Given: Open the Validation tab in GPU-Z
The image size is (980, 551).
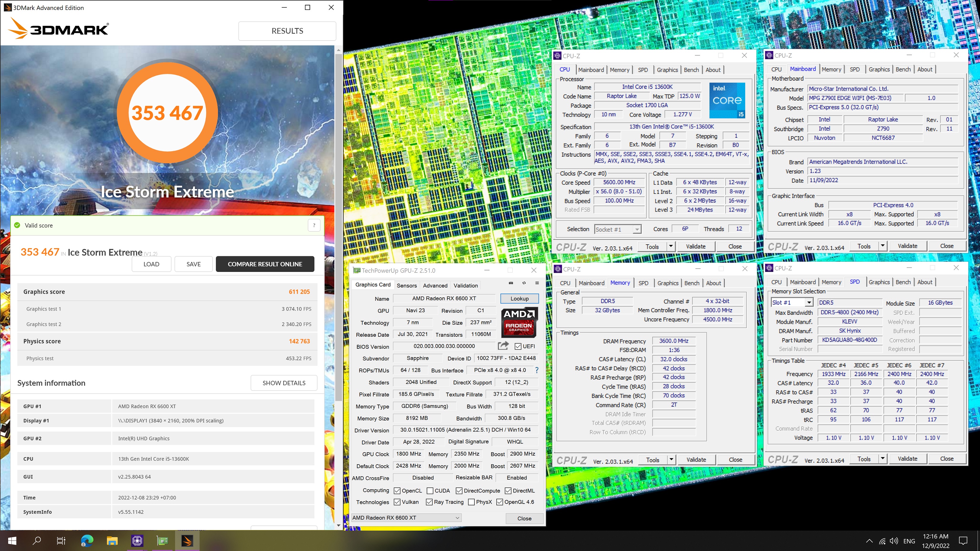Looking at the screenshot, I should 466,285.
